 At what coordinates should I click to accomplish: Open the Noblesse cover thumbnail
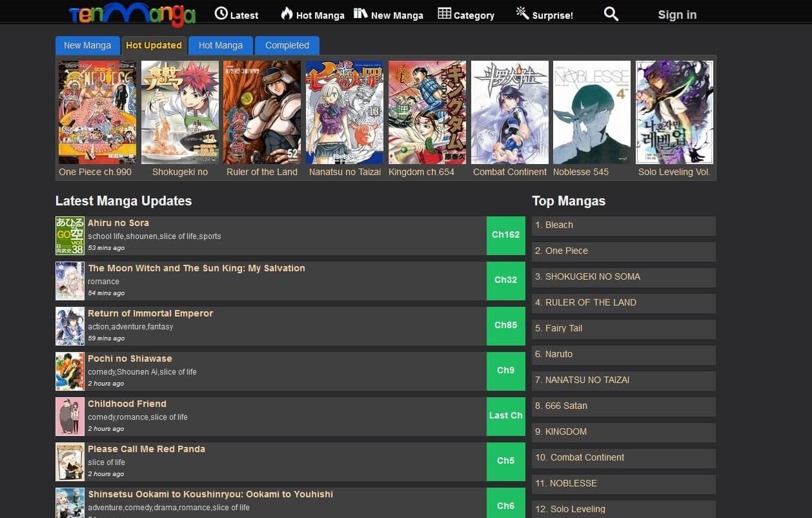pos(592,112)
